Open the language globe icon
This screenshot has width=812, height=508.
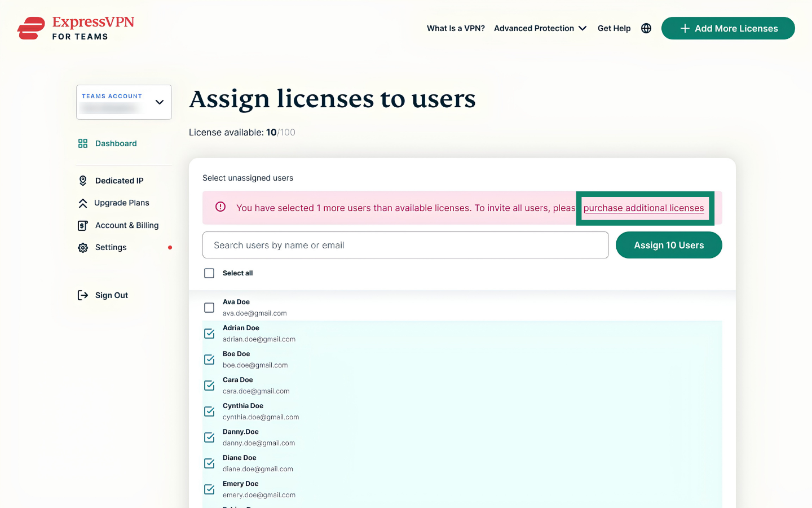(646, 28)
